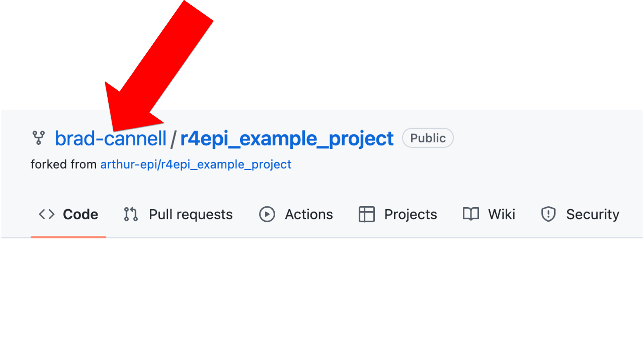Visit the arthur-epi/r4epi_example_project upstream repository link
The width and height of the screenshot is (644, 362).
196,164
